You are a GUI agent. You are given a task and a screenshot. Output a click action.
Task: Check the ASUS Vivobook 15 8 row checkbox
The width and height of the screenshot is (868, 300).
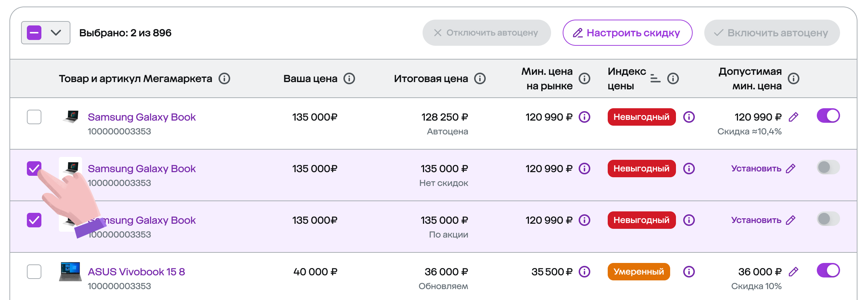coord(34,272)
